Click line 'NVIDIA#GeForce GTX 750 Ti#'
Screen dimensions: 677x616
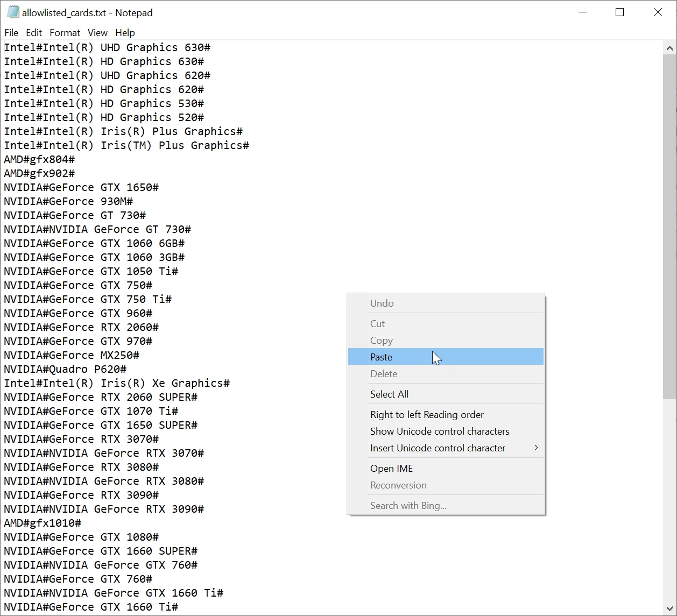88,299
